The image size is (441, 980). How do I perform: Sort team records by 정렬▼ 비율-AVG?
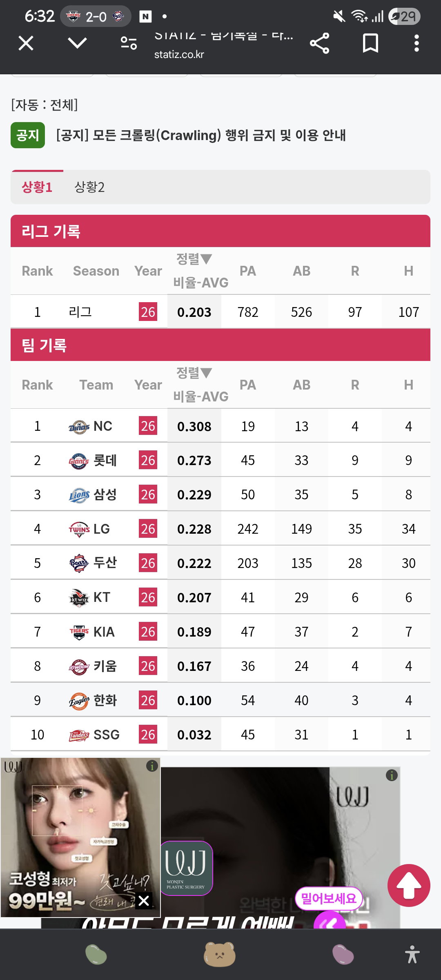200,384
